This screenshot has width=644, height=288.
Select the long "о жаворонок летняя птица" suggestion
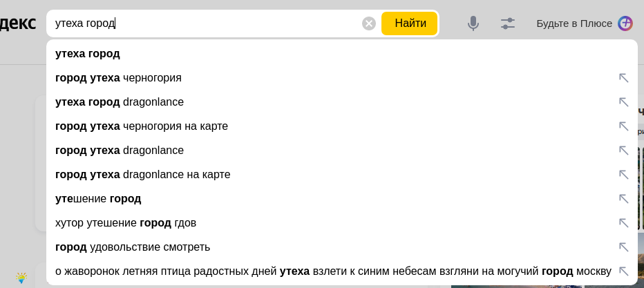pyautogui.click(x=333, y=271)
